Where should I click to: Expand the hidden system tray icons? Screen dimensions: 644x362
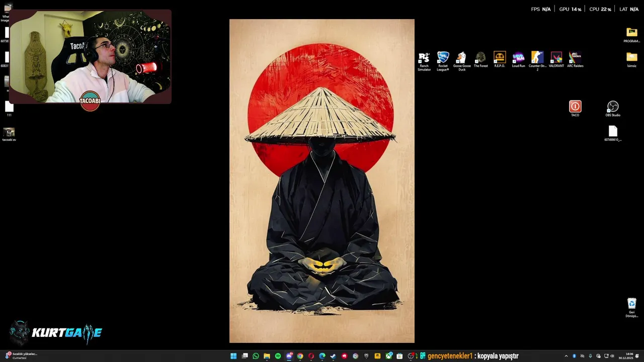pos(567,356)
